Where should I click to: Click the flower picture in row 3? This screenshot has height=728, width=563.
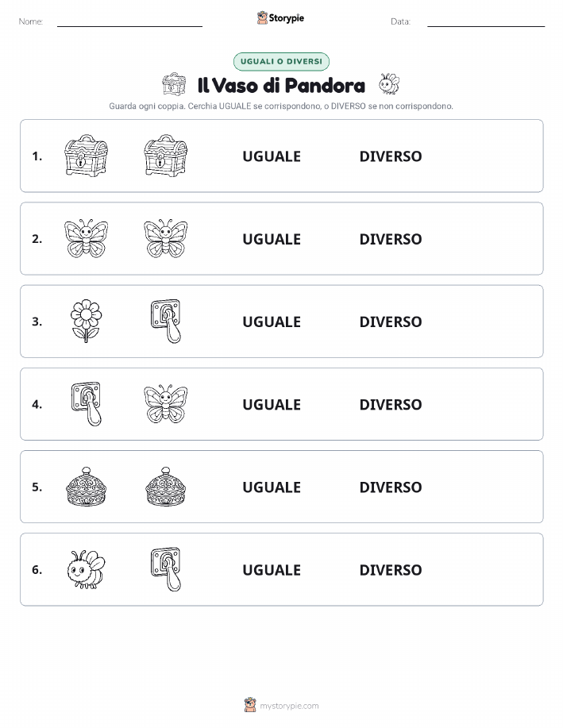pos(86,322)
